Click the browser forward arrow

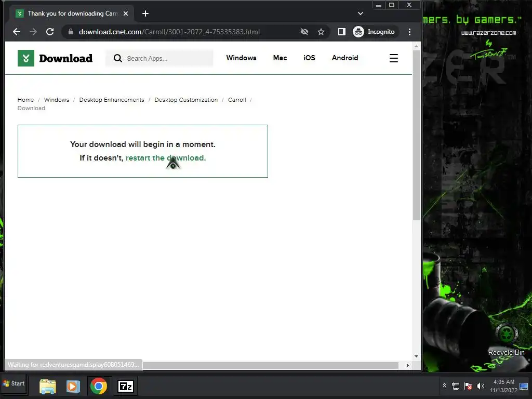click(x=33, y=32)
